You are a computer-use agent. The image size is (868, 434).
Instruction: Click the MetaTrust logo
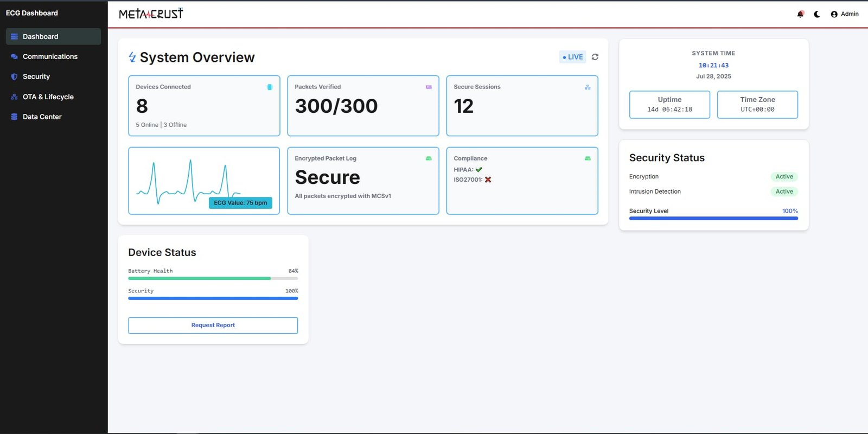tap(151, 14)
